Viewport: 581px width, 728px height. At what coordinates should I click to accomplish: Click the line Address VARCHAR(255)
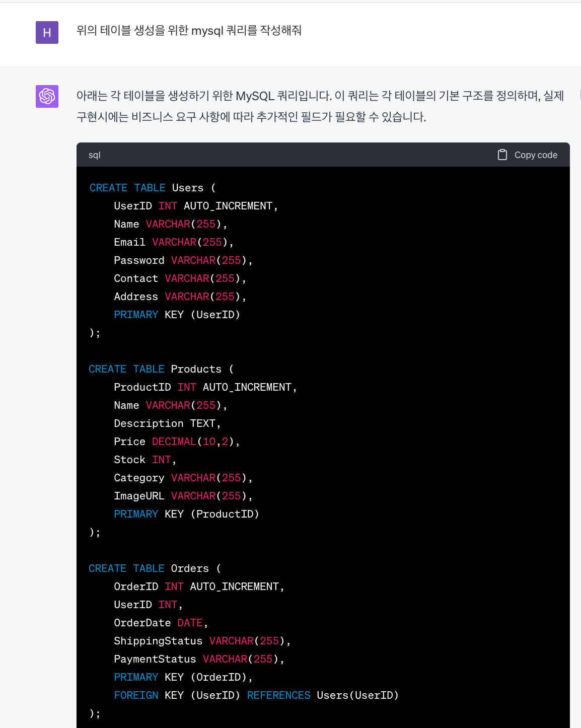(180, 297)
